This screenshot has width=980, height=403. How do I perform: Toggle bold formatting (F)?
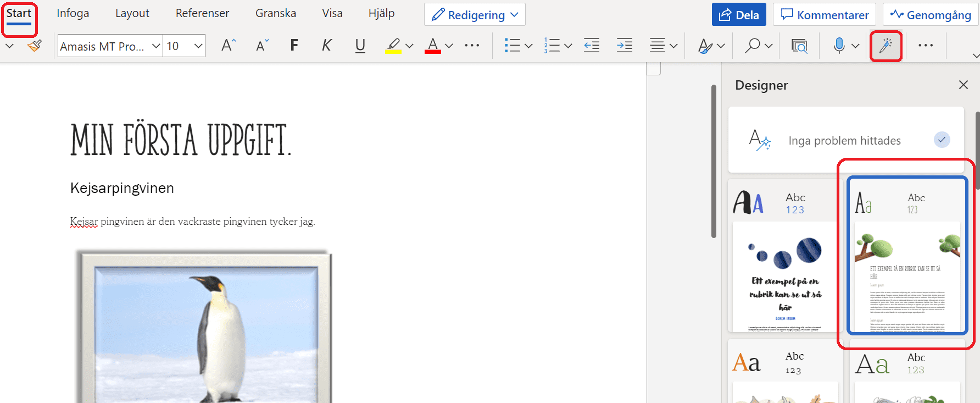pos(294,46)
